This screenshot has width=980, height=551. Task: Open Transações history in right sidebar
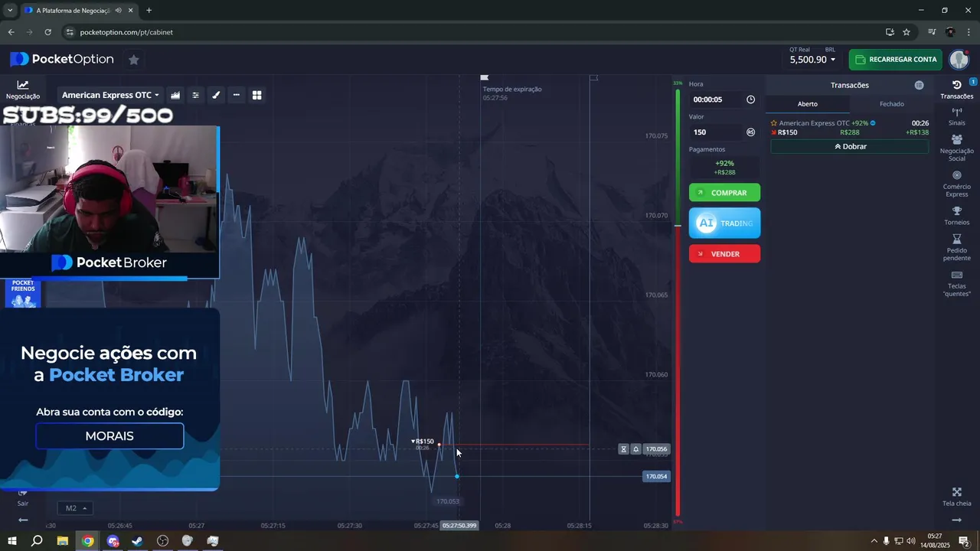point(957,90)
